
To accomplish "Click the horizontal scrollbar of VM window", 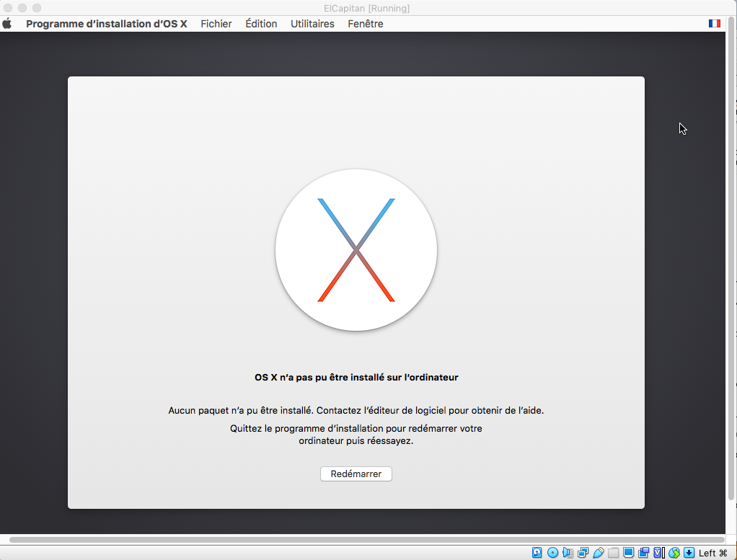I will tap(366, 540).
